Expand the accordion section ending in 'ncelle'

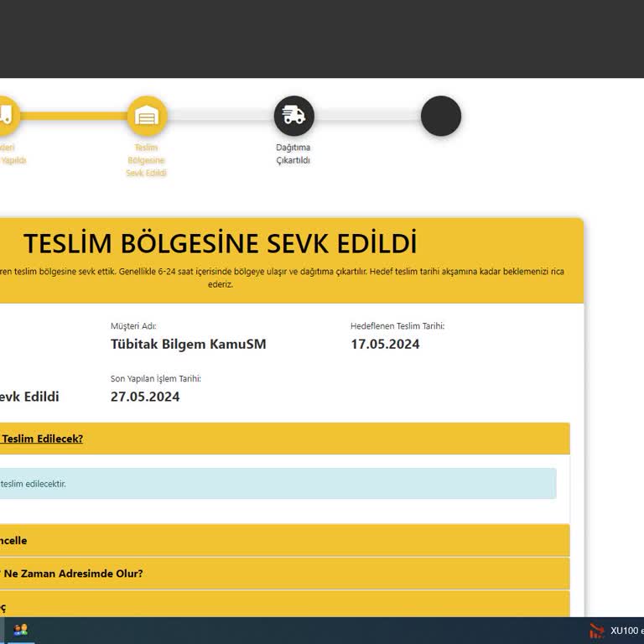285,540
